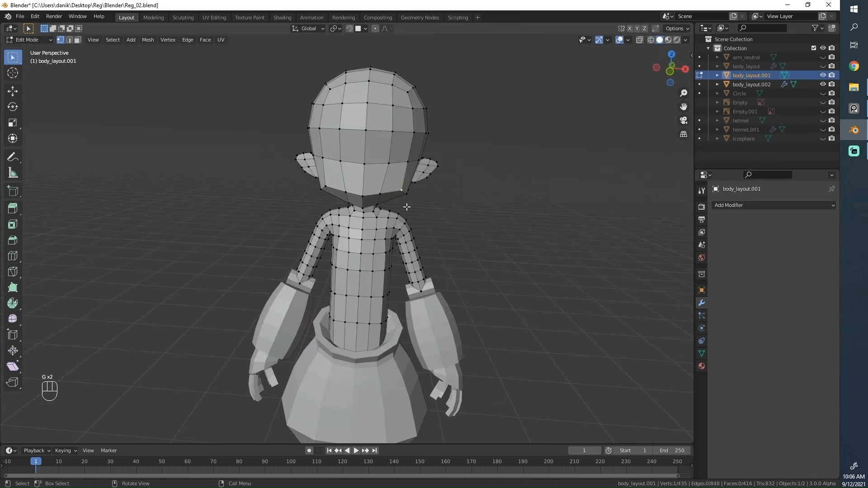Switch to the Sculpting workspace tab
This screenshot has width=868, height=488.
click(x=183, y=17)
